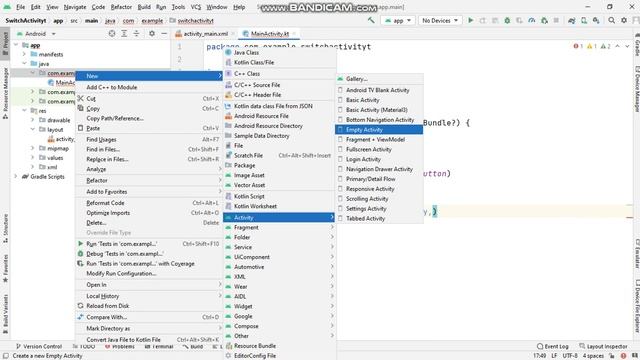Switch to MainActivity.kt editor tab
This screenshot has width=640, height=360.
click(x=269, y=33)
